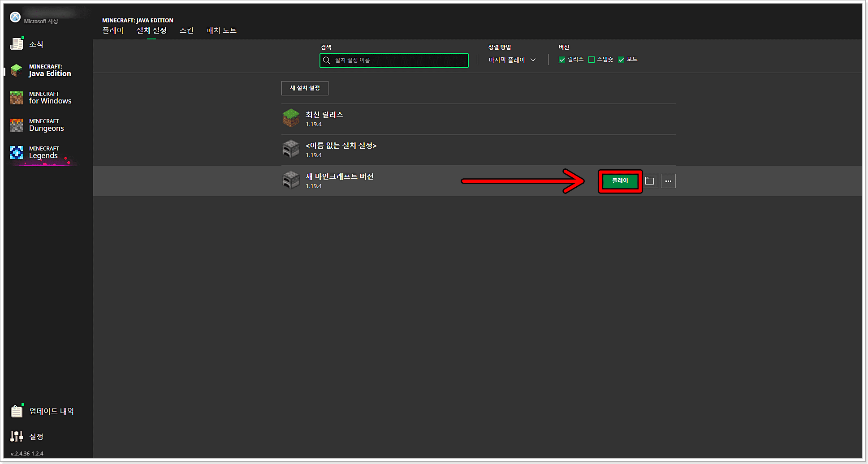Switch to the 스킨 tab
This screenshot has width=868, height=464.
[186, 30]
